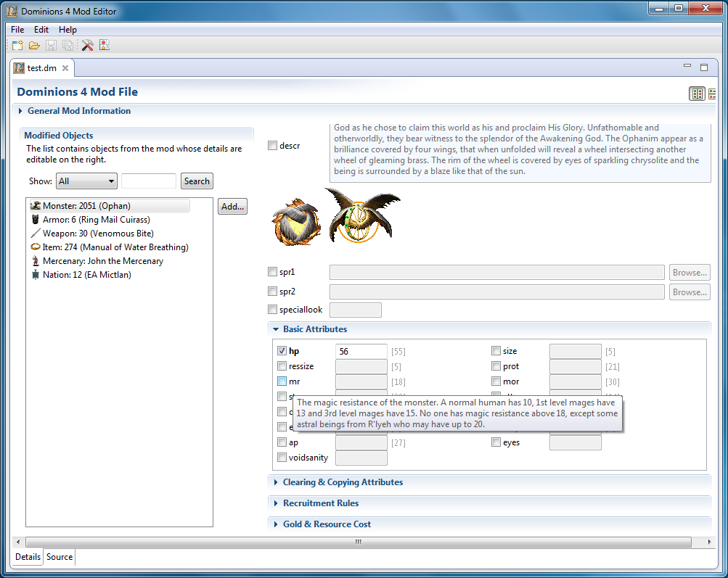
Task: Click the scrollbar right arrow
Action: (709, 542)
